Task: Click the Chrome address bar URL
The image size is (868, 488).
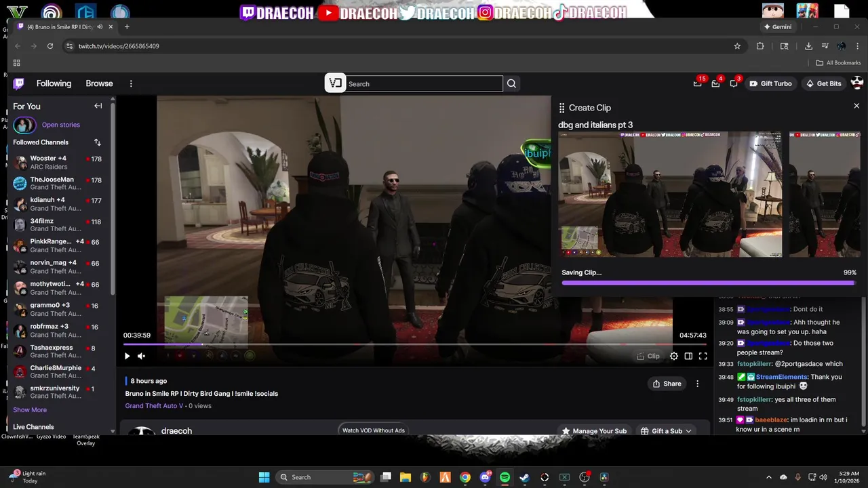Action: pyautogui.click(x=119, y=46)
